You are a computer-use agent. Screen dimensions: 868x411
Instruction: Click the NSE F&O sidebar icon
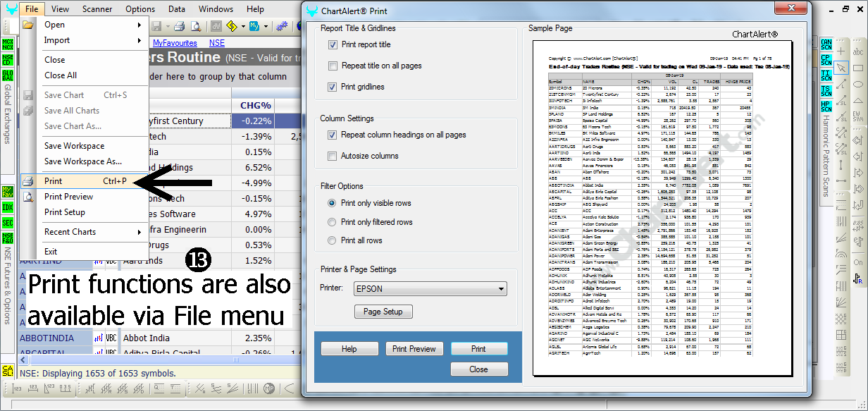coord(8,238)
